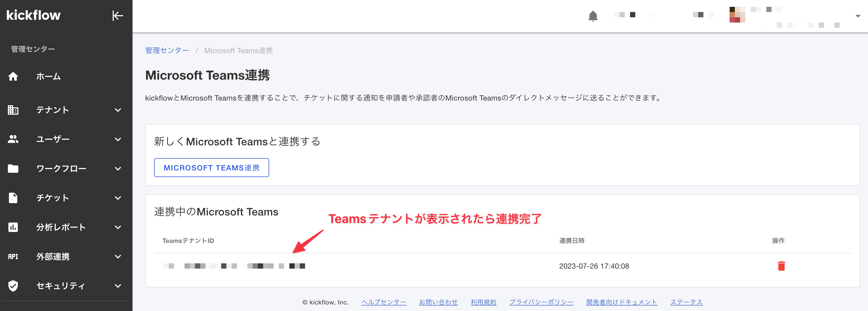Click the Tenant building icon
The image size is (868, 311).
click(x=13, y=110)
